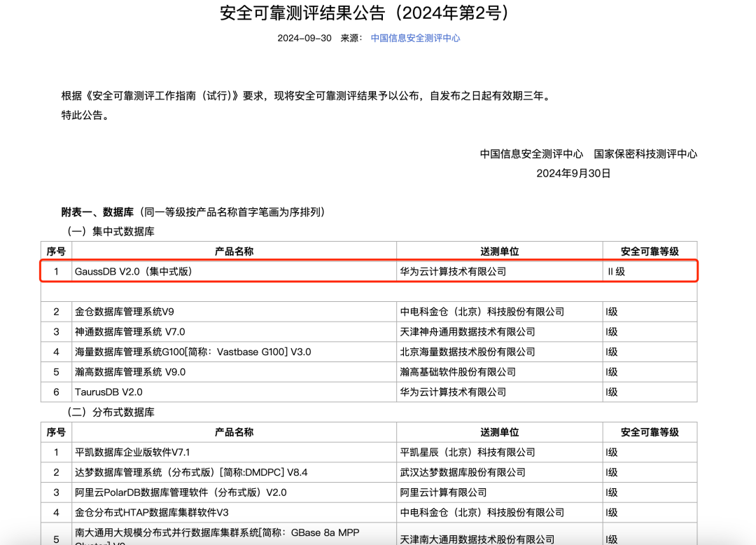Select the 达梦数据库管理系统（分布式版）cell
Screen dimensions: 756x545
pyautogui.click(x=234, y=473)
